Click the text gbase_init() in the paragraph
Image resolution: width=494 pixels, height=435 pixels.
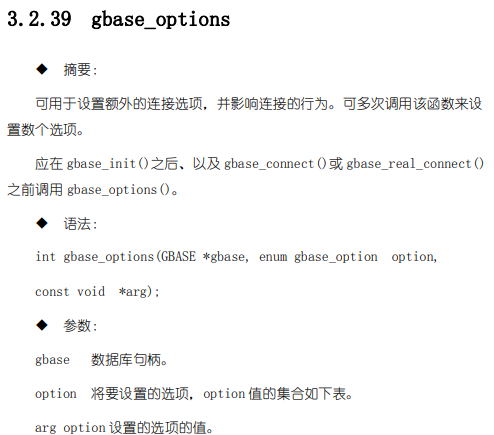click(108, 164)
